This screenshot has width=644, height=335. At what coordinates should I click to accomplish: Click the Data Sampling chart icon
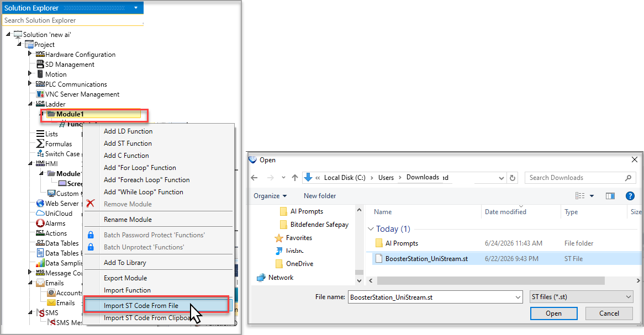[40, 263]
